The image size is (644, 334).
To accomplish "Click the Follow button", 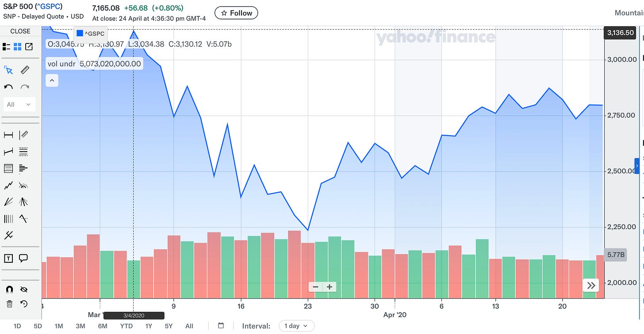I will click(x=236, y=13).
